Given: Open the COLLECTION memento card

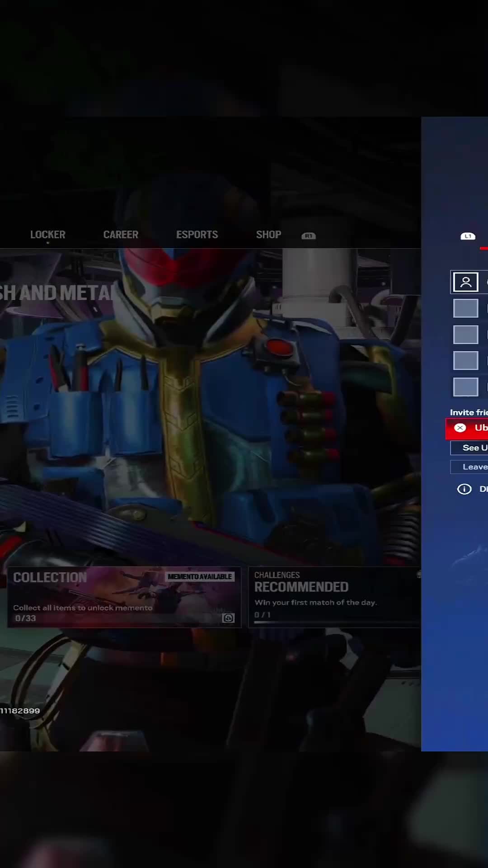Looking at the screenshot, I should [x=124, y=597].
